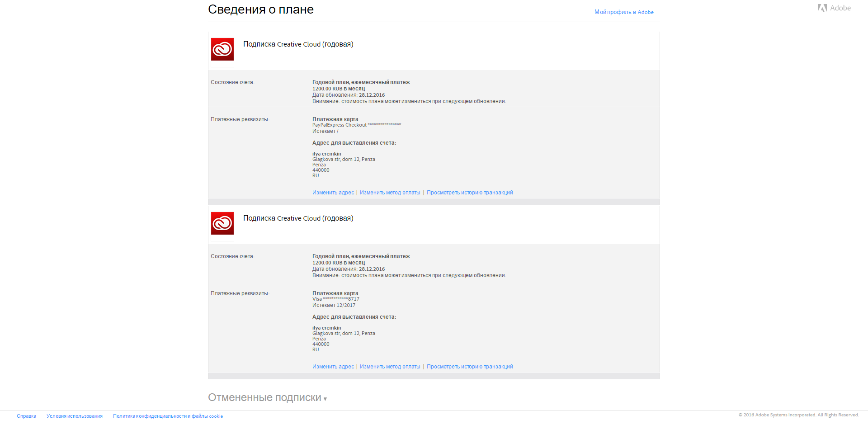The image size is (868, 434).
Task: Click Creative Cloud icon of the PayPal subscription
Action: (222, 49)
